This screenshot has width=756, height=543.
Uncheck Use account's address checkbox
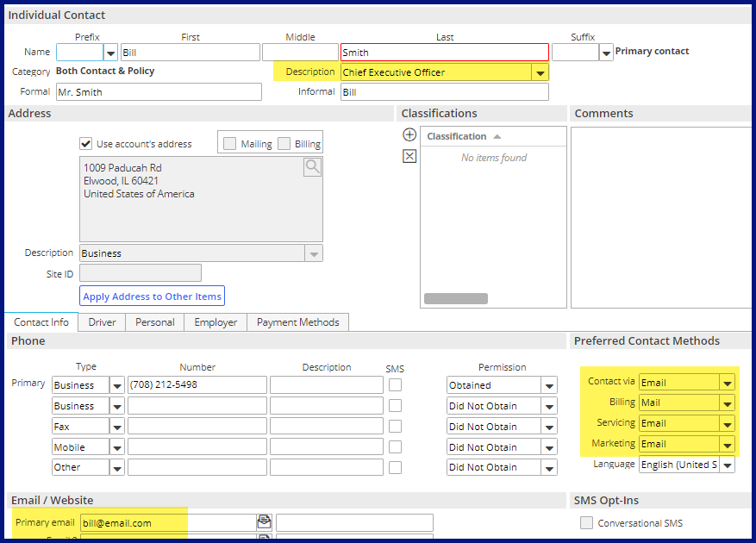[86, 144]
